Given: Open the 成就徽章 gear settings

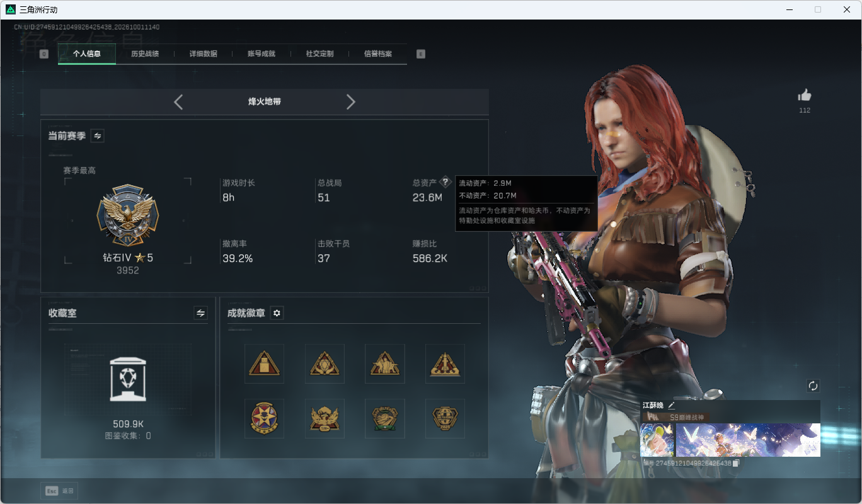Looking at the screenshot, I should point(277,313).
